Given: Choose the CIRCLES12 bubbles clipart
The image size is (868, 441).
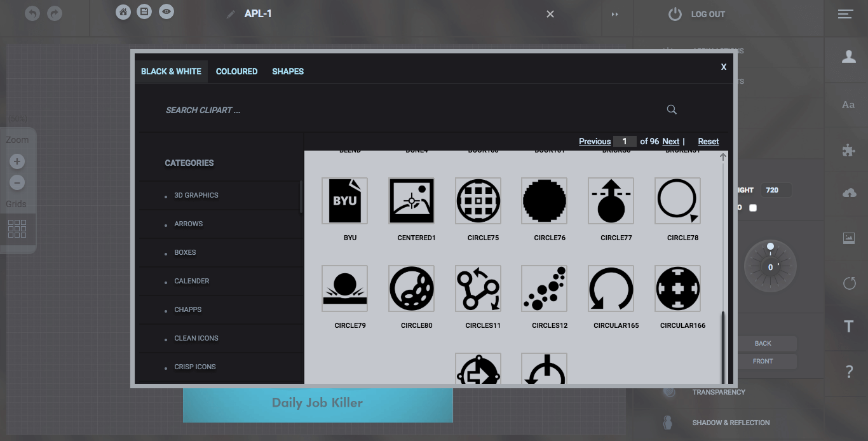Looking at the screenshot, I should point(544,288).
